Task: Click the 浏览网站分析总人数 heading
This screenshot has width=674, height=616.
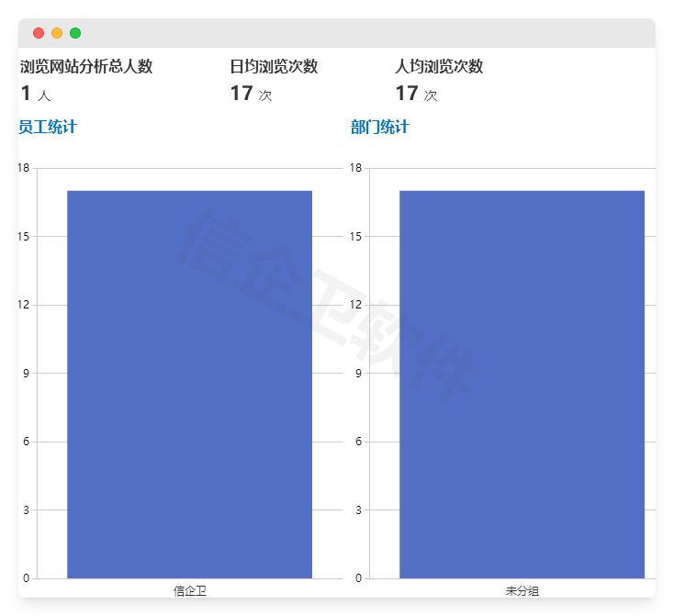Action: coord(86,66)
